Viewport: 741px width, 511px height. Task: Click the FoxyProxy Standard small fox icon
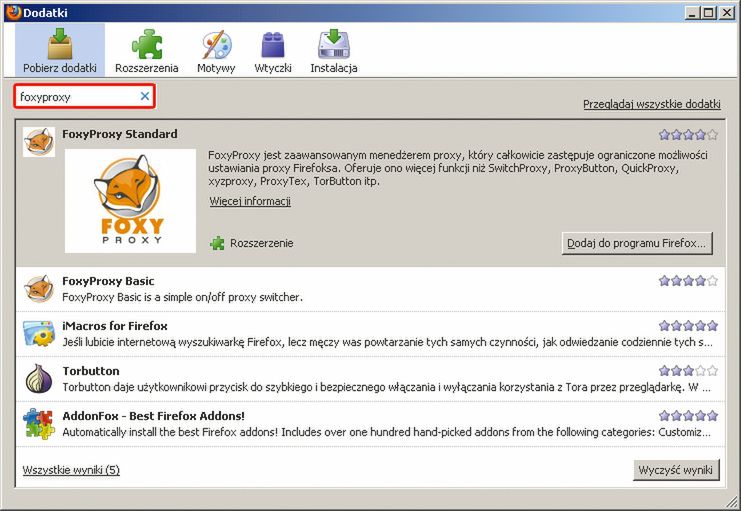[39, 141]
